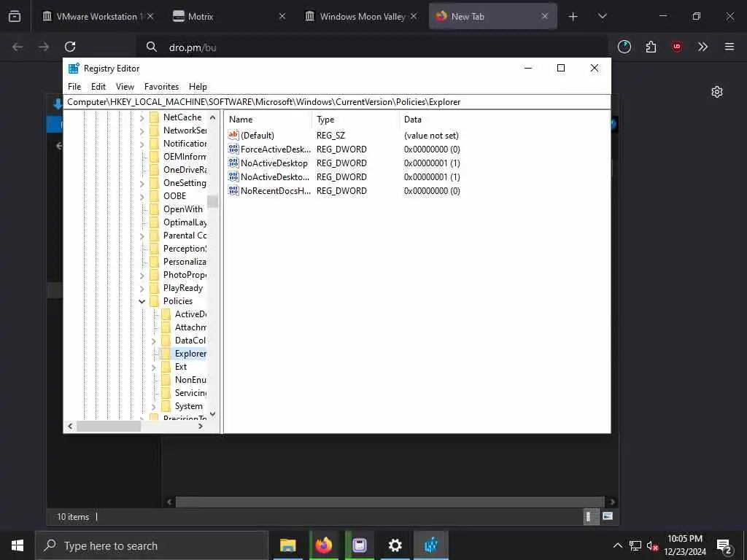Expand the PhotoProp key
The width and height of the screenshot is (747, 560).
142,275
